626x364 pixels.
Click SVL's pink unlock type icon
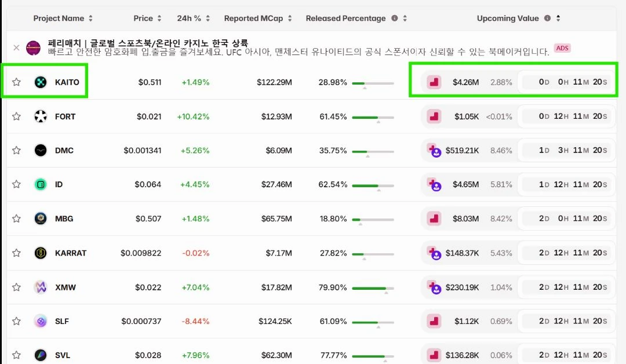[x=434, y=355]
